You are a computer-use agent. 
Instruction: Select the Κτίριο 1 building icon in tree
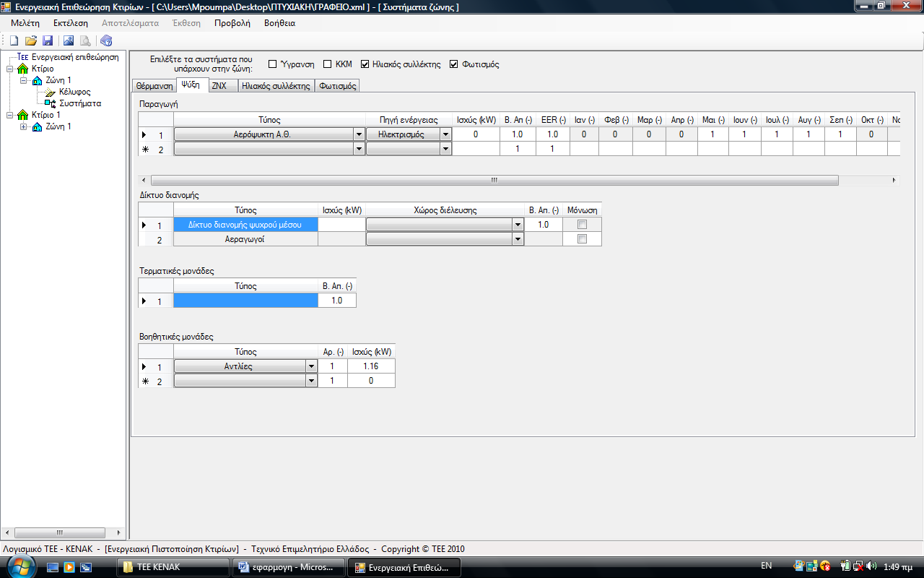(23, 115)
